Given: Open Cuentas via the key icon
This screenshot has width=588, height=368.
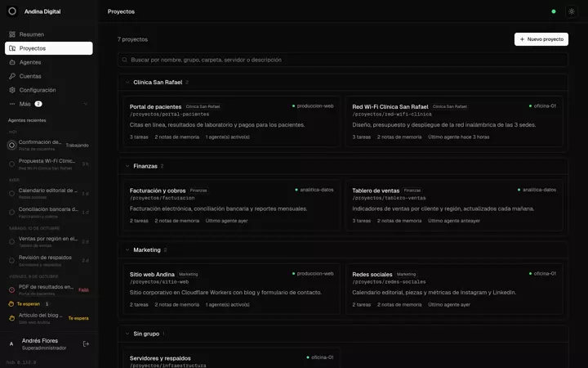Looking at the screenshot, I should [x=12, y=76].
